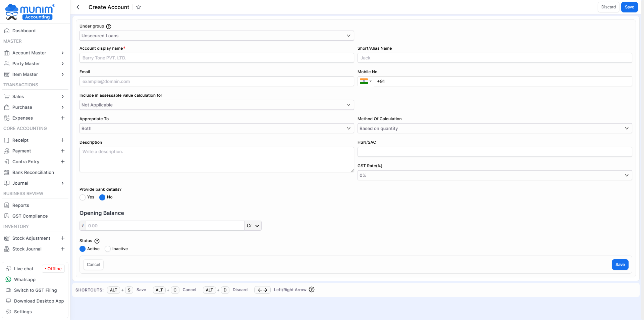Viewport: 644px width, 320px height.
Task: Select Yes for Provide bank details
Action: 83,197
